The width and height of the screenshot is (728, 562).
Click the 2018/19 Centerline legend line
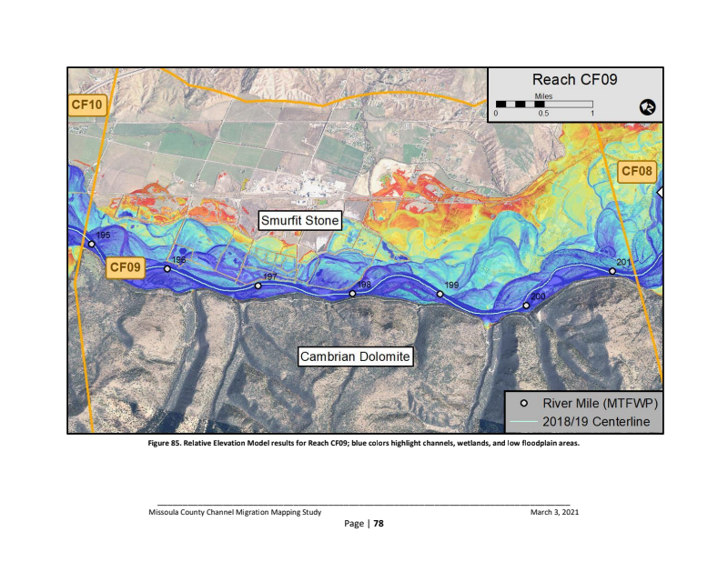pyautogui.click(x=524, y=421)
